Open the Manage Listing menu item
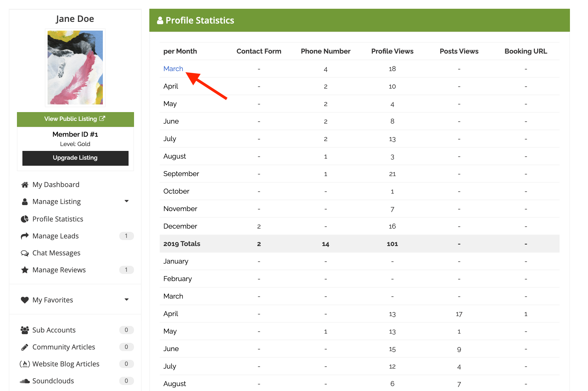 (x=57, y=202)
